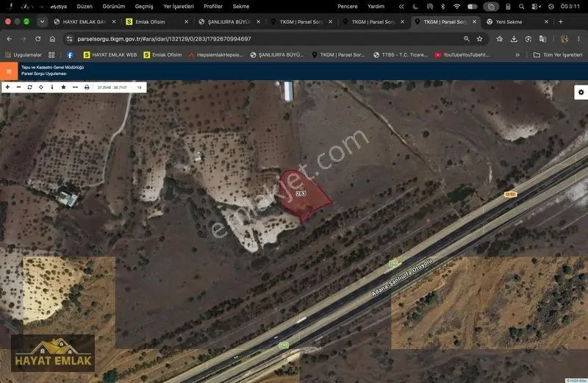
Task: Open favorites with the map toolbar star
Action: point(63,87)
